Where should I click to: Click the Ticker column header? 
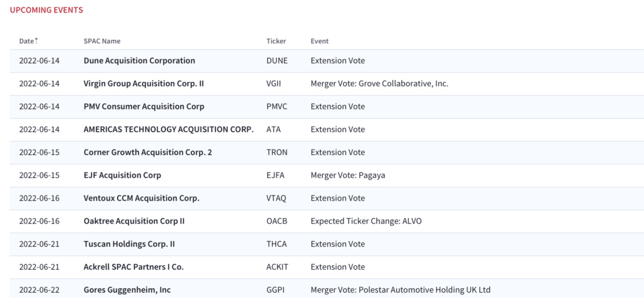tap(276, 41)
